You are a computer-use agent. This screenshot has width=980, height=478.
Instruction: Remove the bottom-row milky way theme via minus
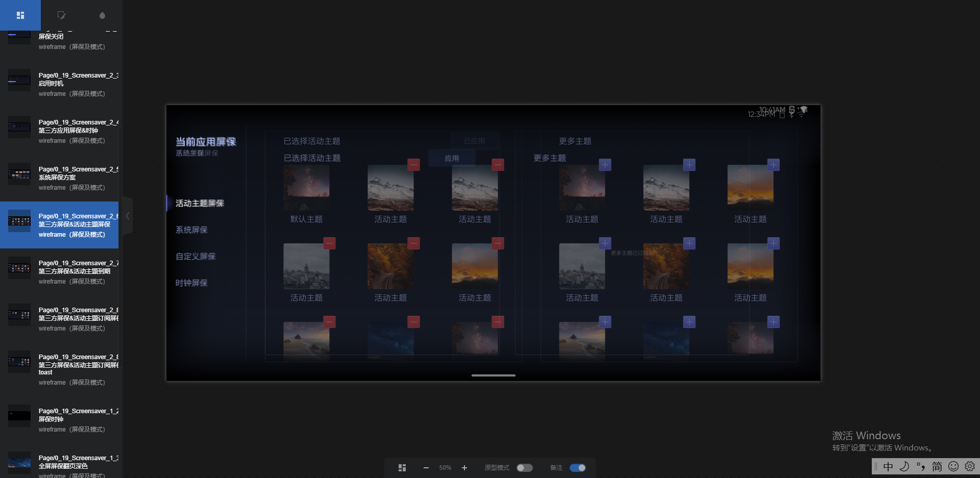(x=498, y=322)
